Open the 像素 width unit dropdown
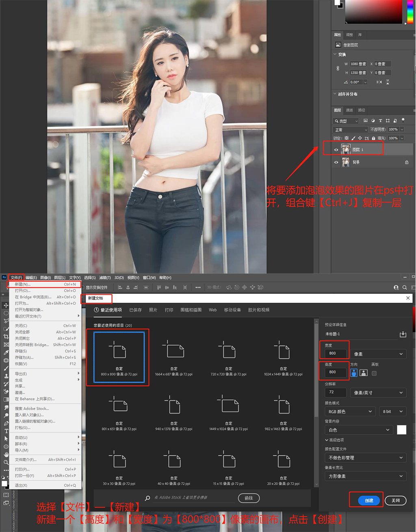The image size is (416, 532). 379,354
